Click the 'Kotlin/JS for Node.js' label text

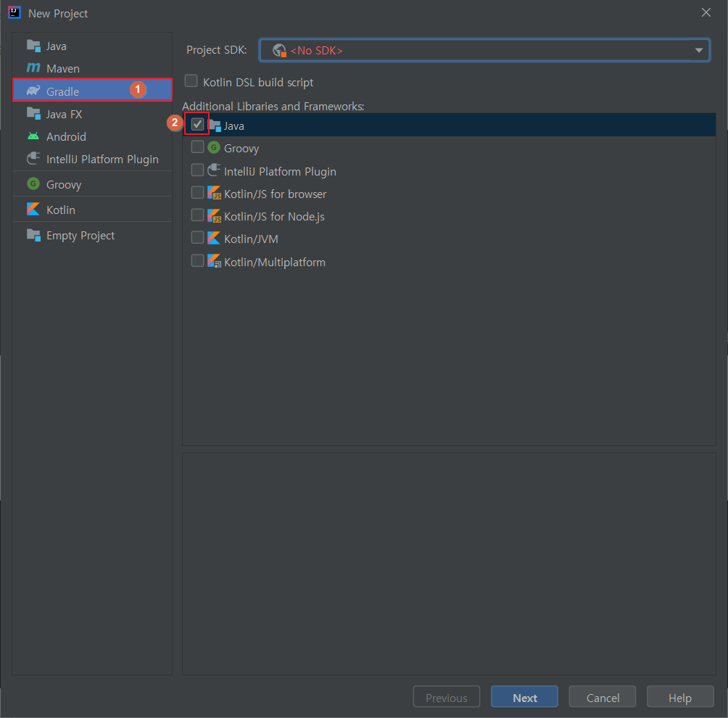(x=274, y=217)
